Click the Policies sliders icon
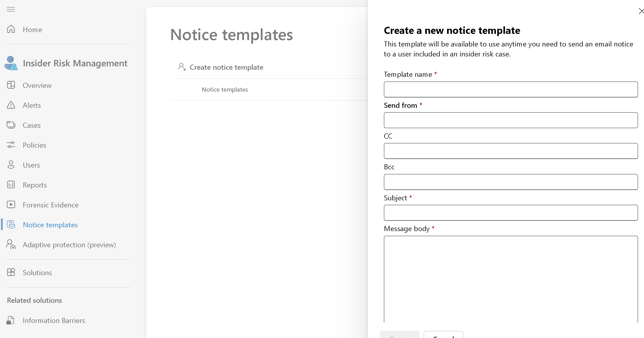 11,145
